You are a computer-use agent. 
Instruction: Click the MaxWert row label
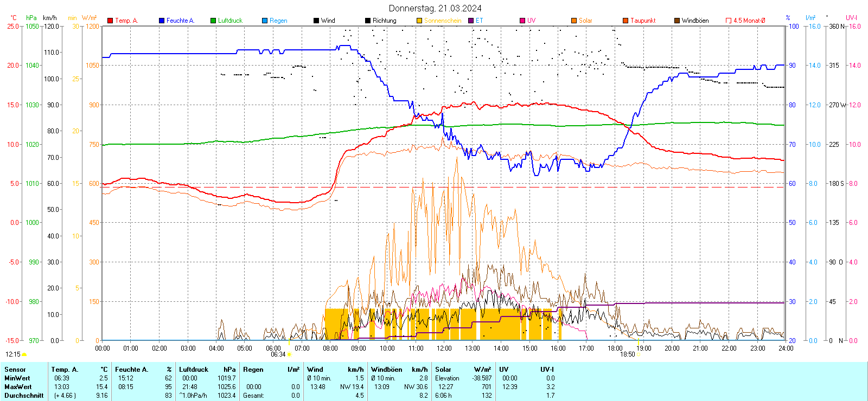coord(18,387)
